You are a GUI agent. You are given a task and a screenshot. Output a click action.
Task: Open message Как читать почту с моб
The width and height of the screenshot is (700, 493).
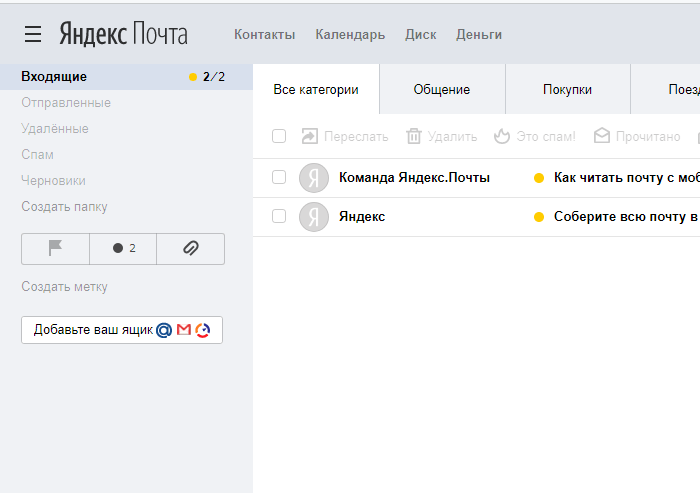(x=627, y=178)
